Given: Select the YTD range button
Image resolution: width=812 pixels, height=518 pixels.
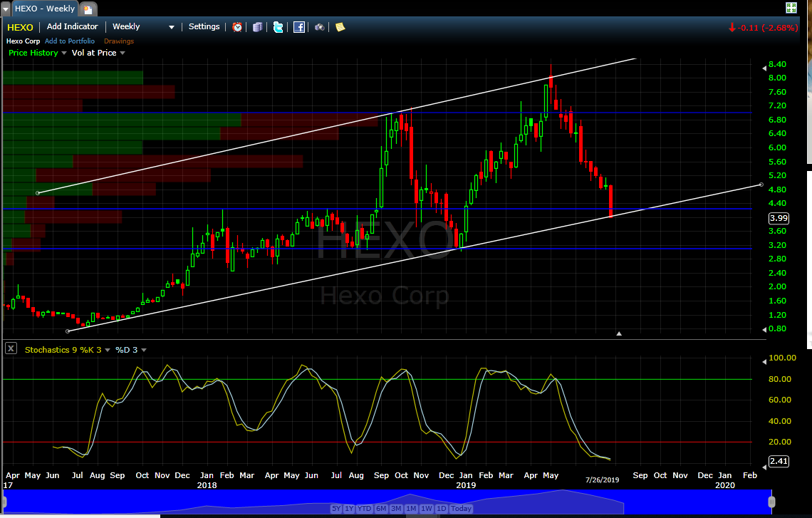Looking at the screenshot, I should coord(365,509).
